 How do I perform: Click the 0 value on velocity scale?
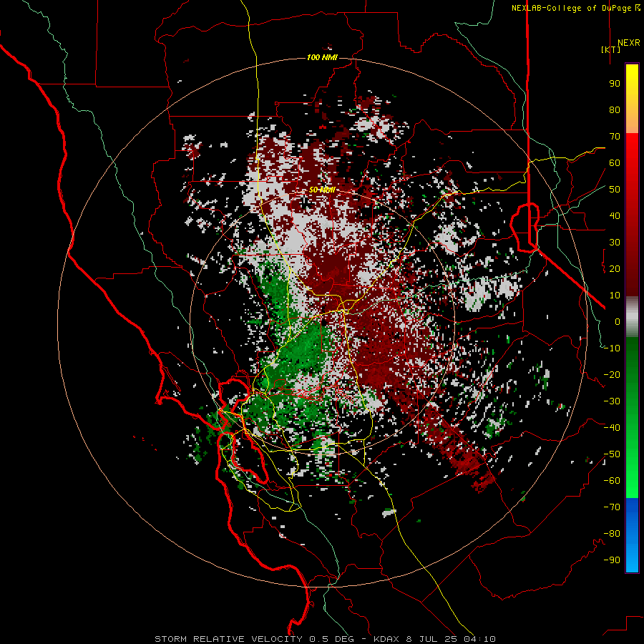[x=618, y=321]
